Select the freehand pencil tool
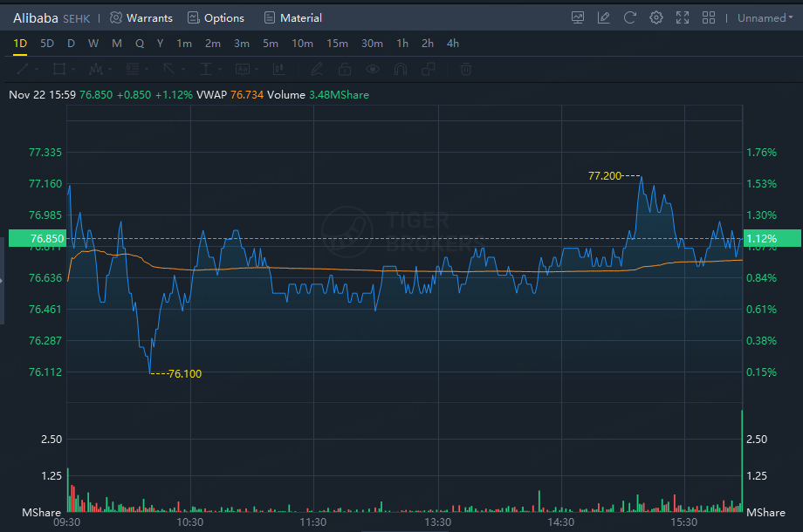Image resolution: width=803 pixels, height=532 pixels. (317, 69)
